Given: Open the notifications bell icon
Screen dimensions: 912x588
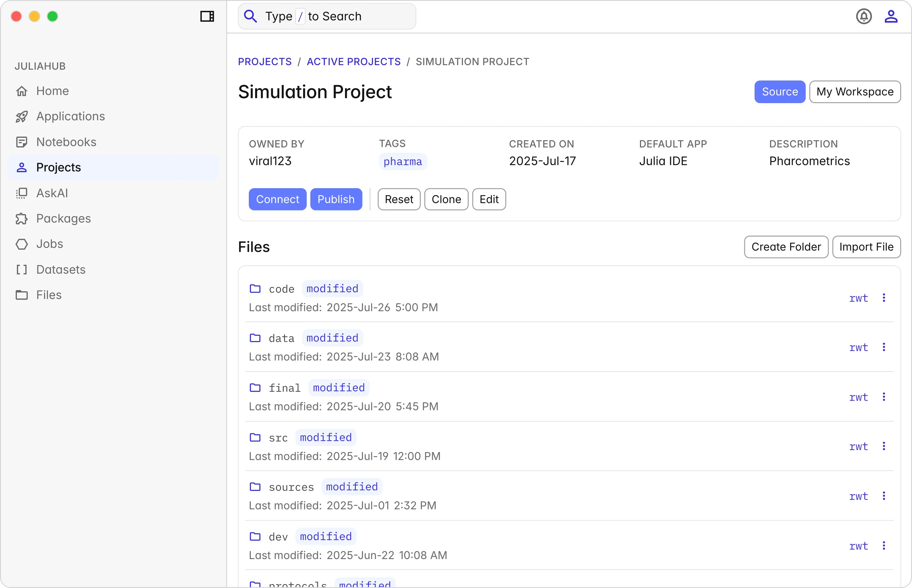Looking at the screenshot, I should click(x=863, y=16).
